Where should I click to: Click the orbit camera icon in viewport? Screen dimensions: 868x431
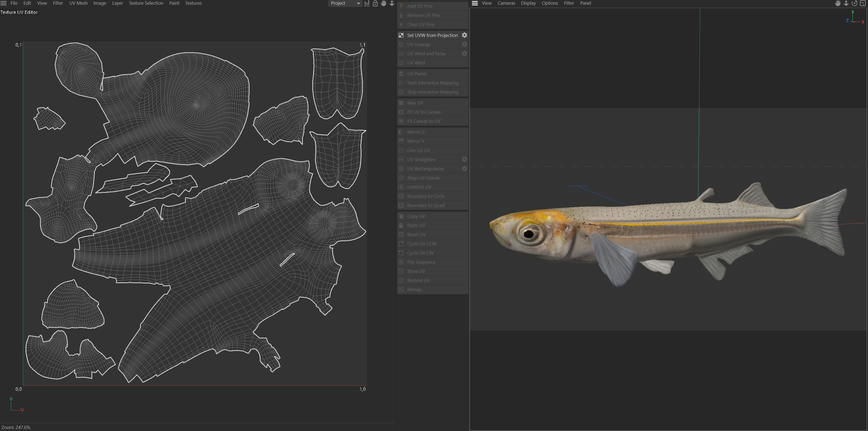tap(854, 3)
